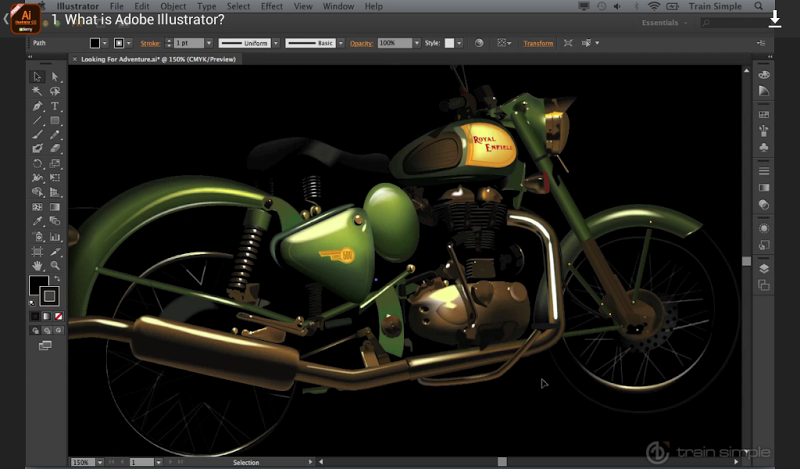Activate the Hand tool
The width and height of the screenshot is (800, 469).
tap(37, 266)
